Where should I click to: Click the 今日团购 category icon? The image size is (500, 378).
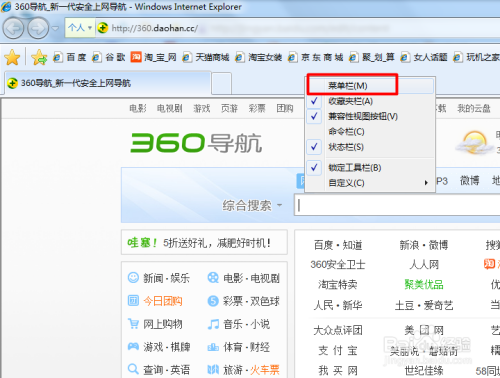pyautogui.click(x=133, y=301)
